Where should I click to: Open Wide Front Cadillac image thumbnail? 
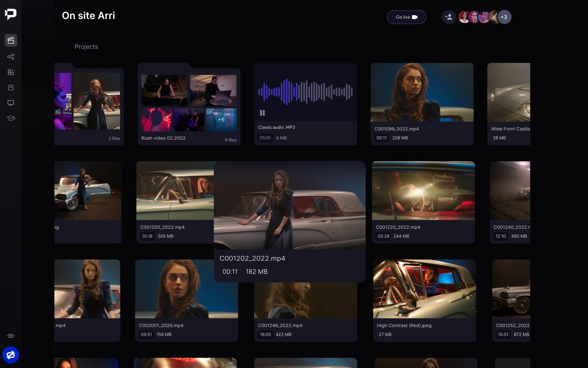tap(509, 92)
